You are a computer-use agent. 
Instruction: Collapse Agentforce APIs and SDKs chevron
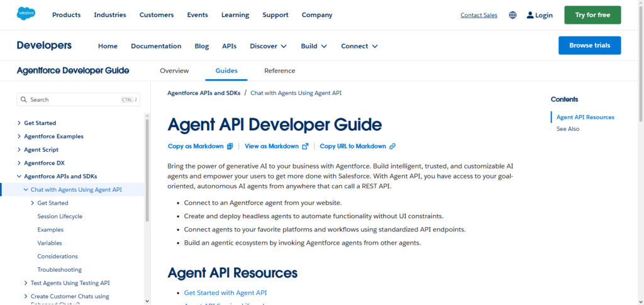click(19, 176)
